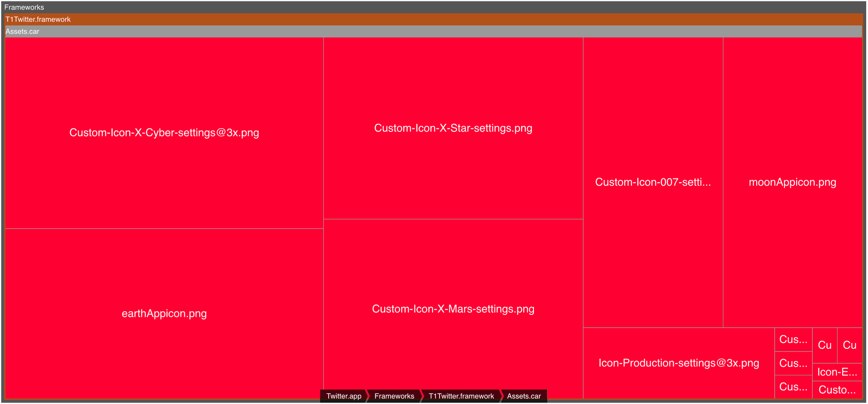Screen dimensions: 868x404
Task: Go to Twitter.app in the breadcrumb
Action: 344,396
